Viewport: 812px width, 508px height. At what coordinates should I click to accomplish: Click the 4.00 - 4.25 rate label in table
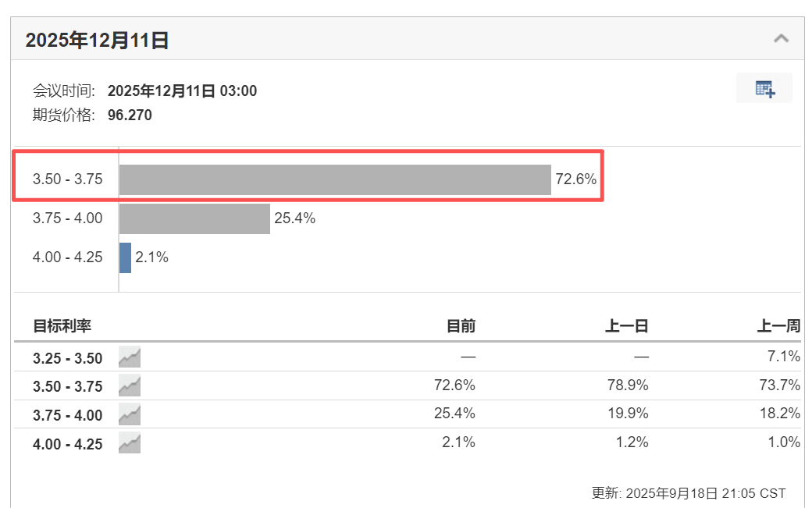click(67, 444)
